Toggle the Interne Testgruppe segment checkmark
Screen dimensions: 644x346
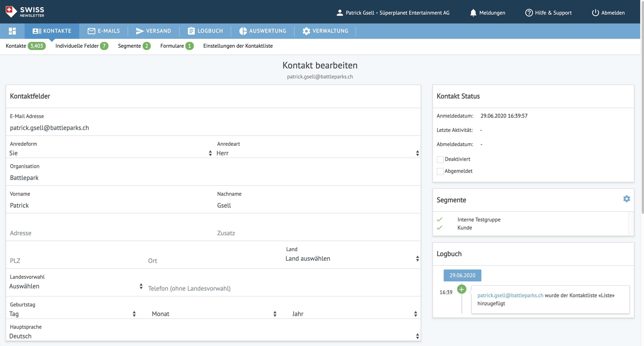coord(439,220)
